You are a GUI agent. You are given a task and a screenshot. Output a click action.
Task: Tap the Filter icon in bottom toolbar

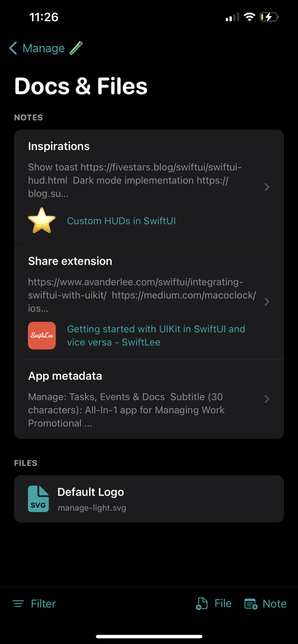tap(18, 604)
